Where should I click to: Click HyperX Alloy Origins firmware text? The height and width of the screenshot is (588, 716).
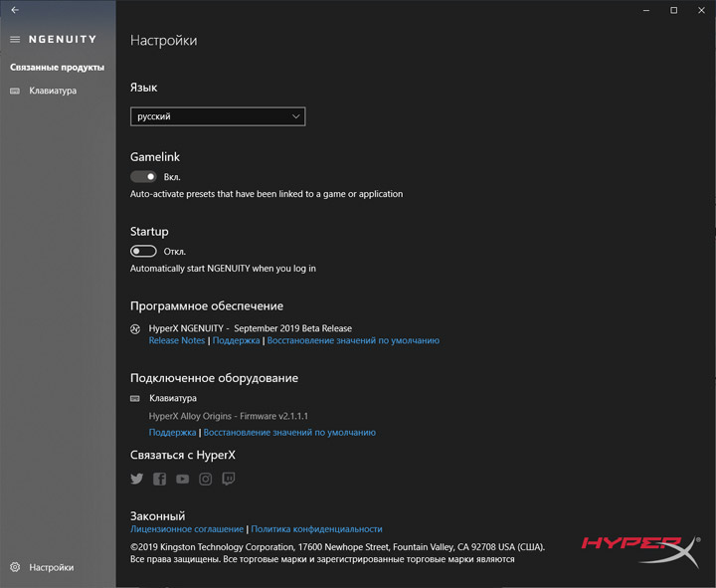229,416
